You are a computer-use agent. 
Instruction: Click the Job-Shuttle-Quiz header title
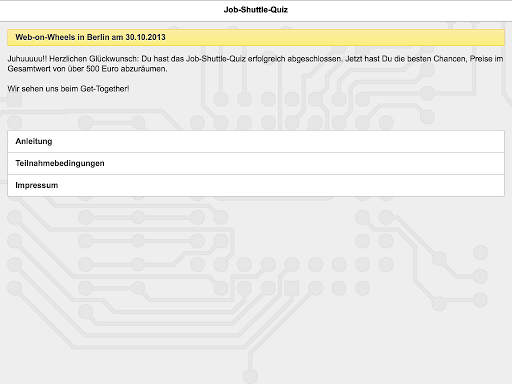click(256, 10)
